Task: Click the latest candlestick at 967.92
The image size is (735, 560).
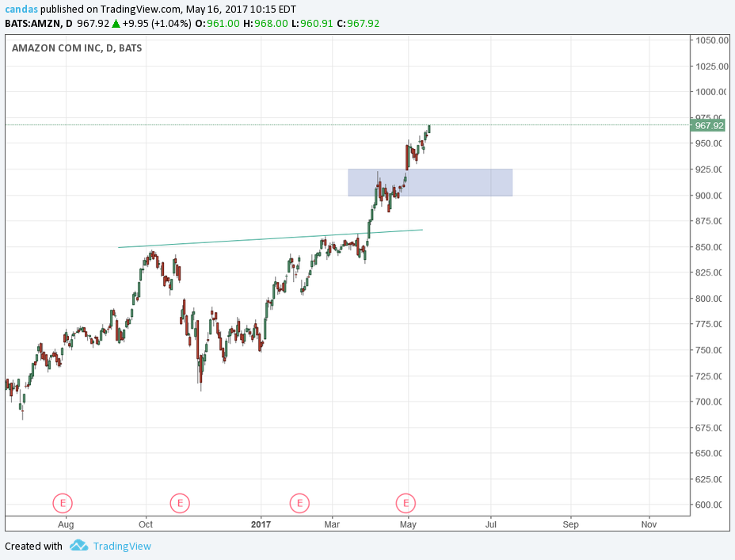Action: [429, 129]
